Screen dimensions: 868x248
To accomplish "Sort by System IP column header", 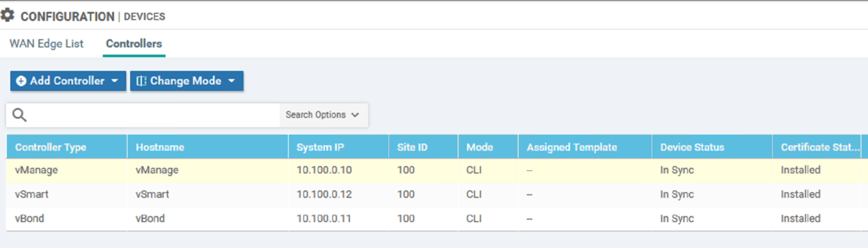I will tap(319, 148).
